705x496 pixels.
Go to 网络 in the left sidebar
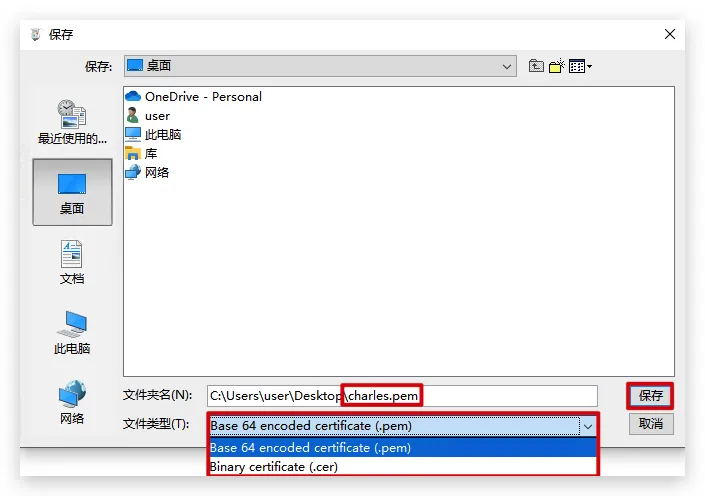[72, 402]
